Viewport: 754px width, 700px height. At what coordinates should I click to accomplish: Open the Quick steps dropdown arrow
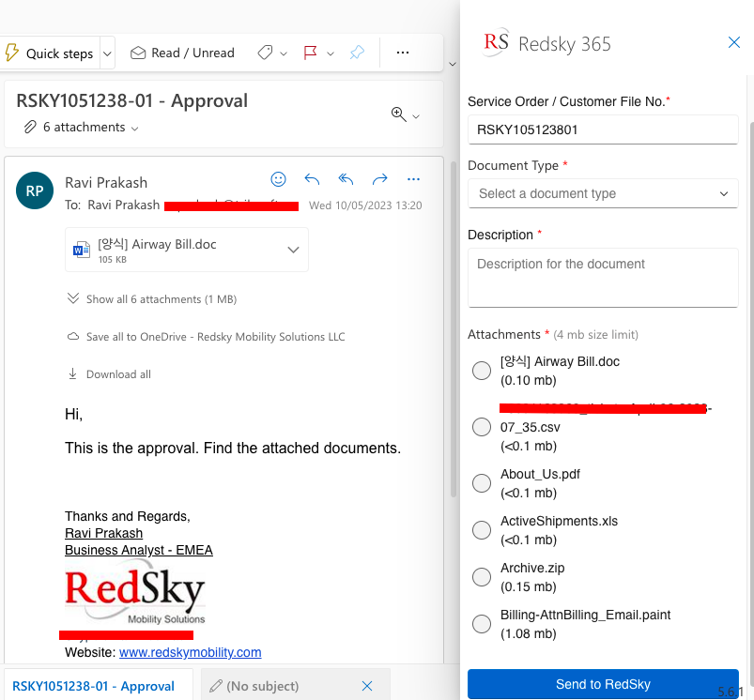click(108, 53)
